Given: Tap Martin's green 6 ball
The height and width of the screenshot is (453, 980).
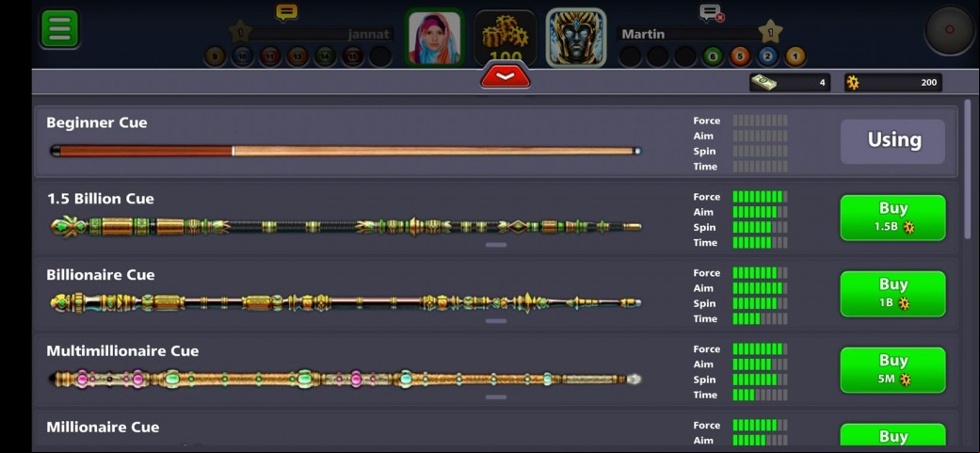Looking at the screenshot, I should click(x=713, y=57).
